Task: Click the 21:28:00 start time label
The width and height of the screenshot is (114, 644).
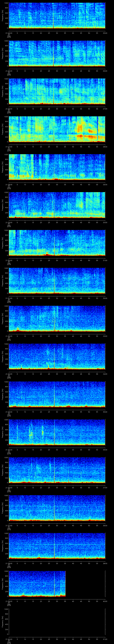Action: point(9,184)
